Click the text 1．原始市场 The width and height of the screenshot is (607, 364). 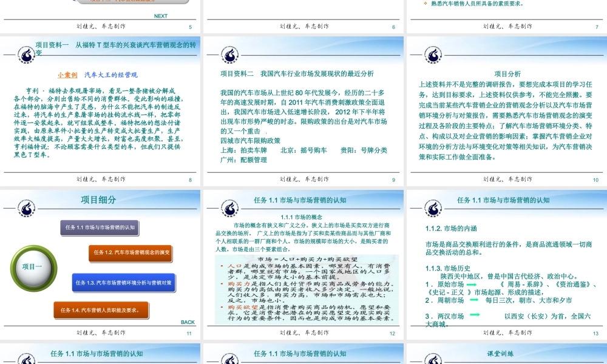coord(444,285)
